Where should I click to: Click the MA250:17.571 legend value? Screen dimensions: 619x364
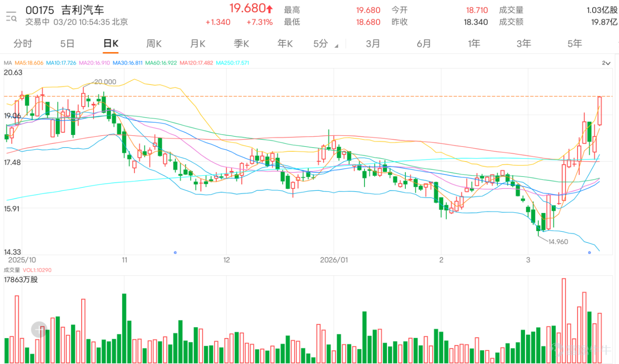(233, 63)
